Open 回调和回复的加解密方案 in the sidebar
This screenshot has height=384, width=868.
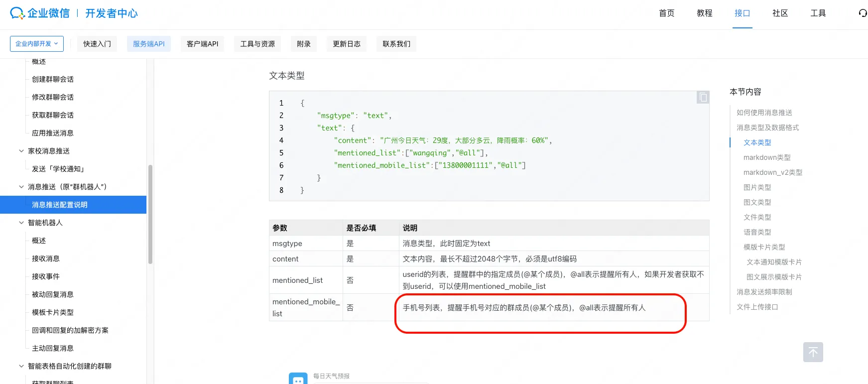pyautogui.click(x=70, y=330)
